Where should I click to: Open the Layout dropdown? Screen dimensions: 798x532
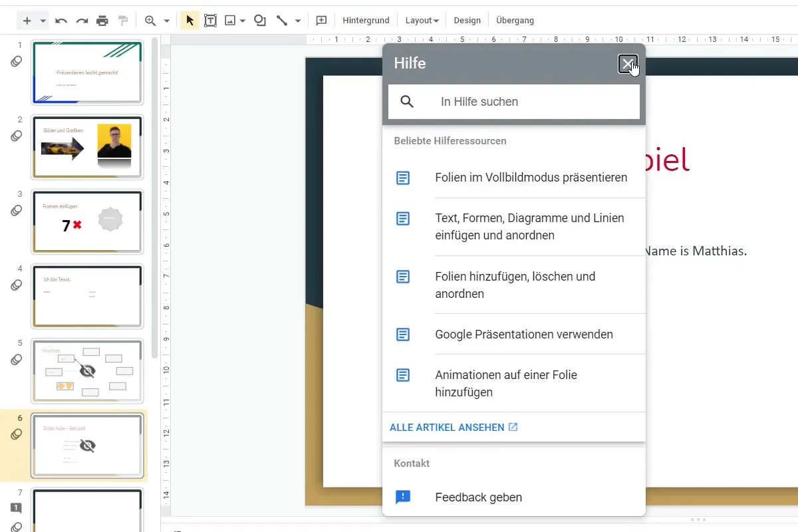[422, 21]
